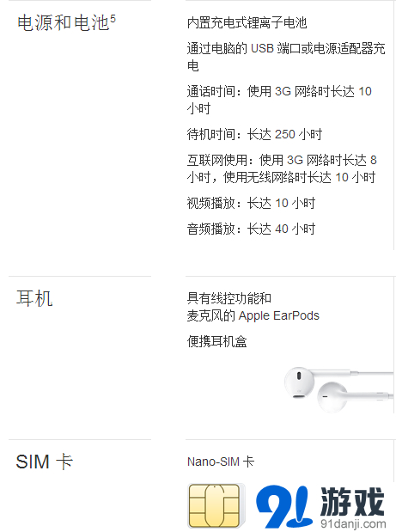396x532 pixels.
Task: Click the USB 端口 charging description
Action: coord(286,57)
